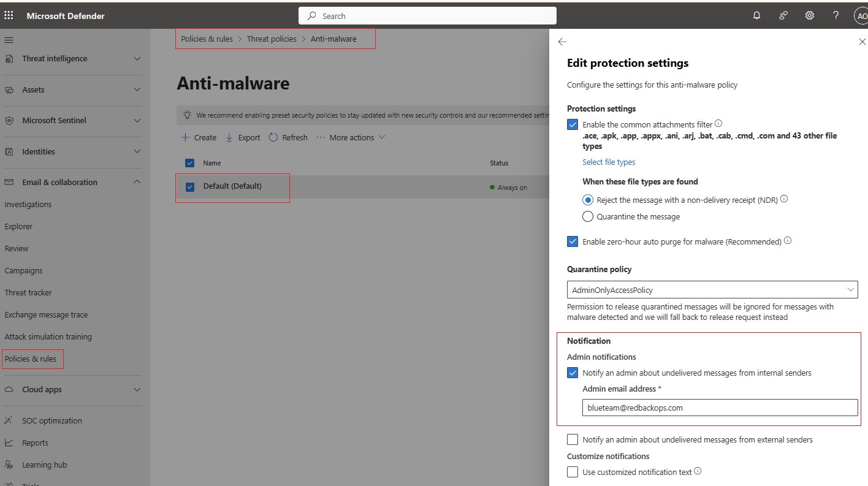Open the notifications bell icon
Screen dimensions: 868x486
(757, 16)
